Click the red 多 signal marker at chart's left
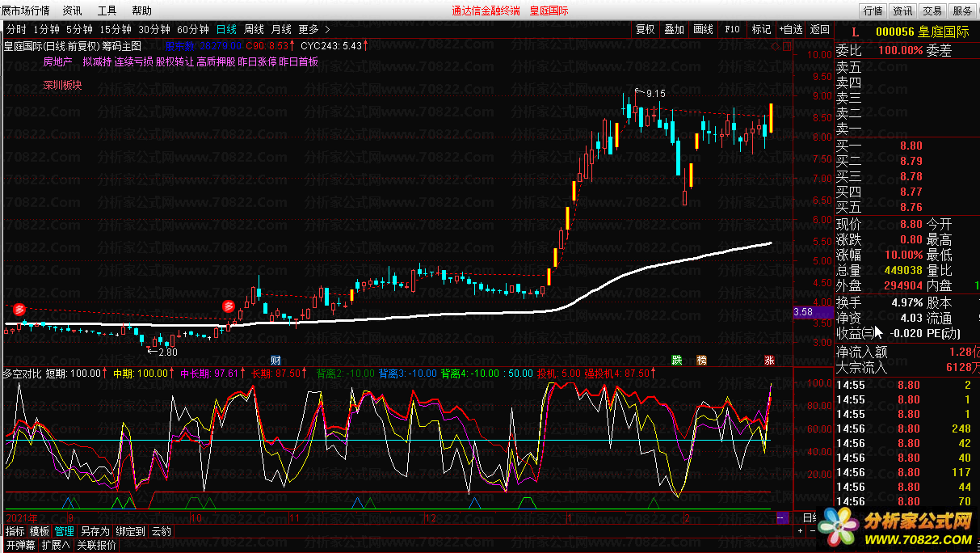Screen dimensions: 980x553 tap(18, 310)
